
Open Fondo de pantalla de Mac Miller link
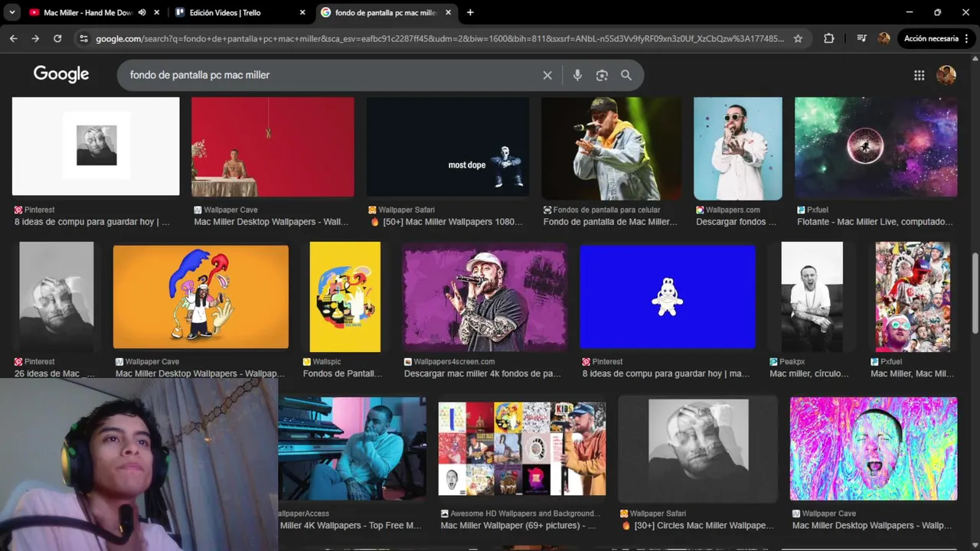[610, 222]
